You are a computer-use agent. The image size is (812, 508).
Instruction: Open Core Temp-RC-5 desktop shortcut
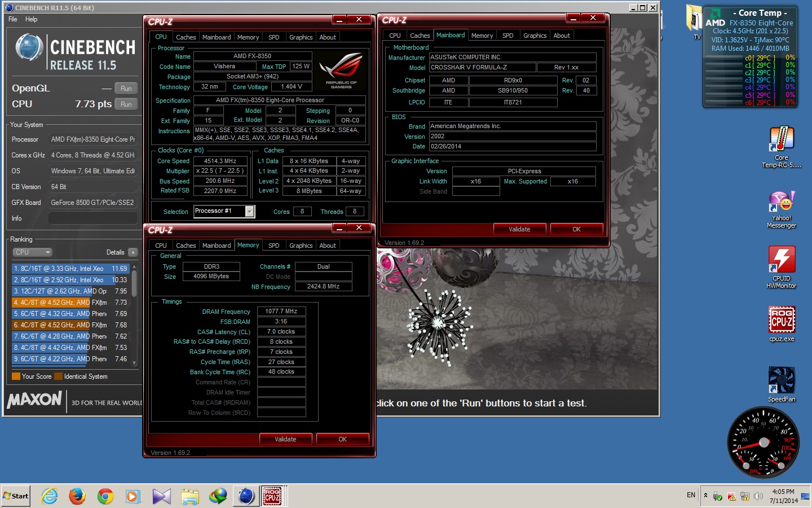point(782,146)
